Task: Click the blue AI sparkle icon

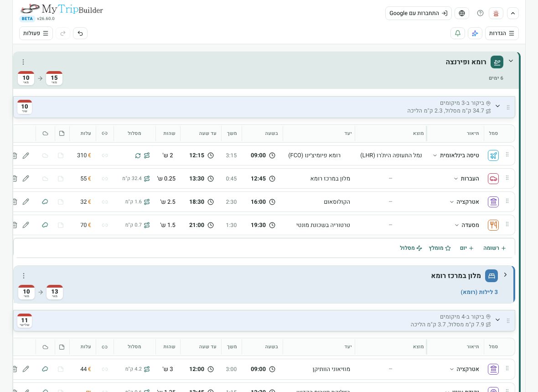Action: point(475,33)
